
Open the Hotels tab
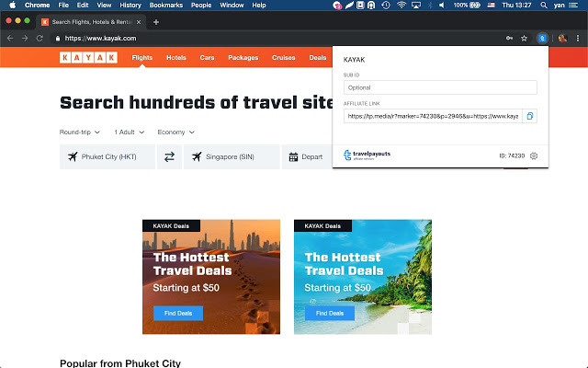pyautogui.click(x=176, y=57)
